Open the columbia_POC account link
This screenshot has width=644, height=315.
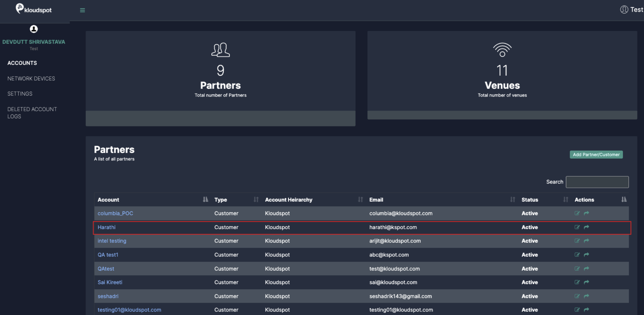tap(115, 213)
